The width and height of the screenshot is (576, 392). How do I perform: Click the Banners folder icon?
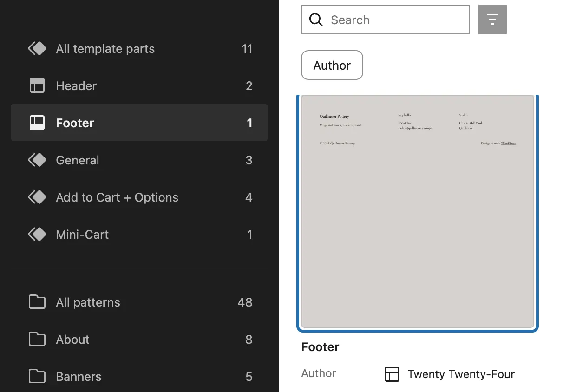37,377
